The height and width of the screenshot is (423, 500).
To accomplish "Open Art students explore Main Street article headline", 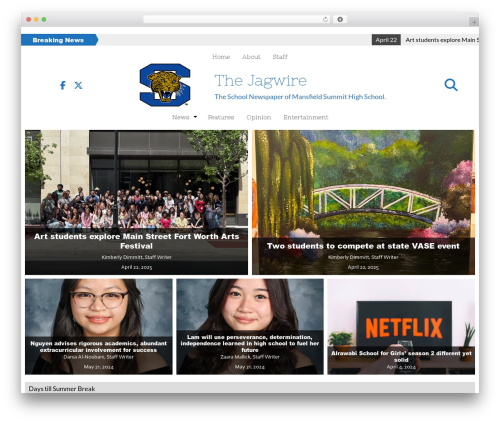I will tap(136, 241).
